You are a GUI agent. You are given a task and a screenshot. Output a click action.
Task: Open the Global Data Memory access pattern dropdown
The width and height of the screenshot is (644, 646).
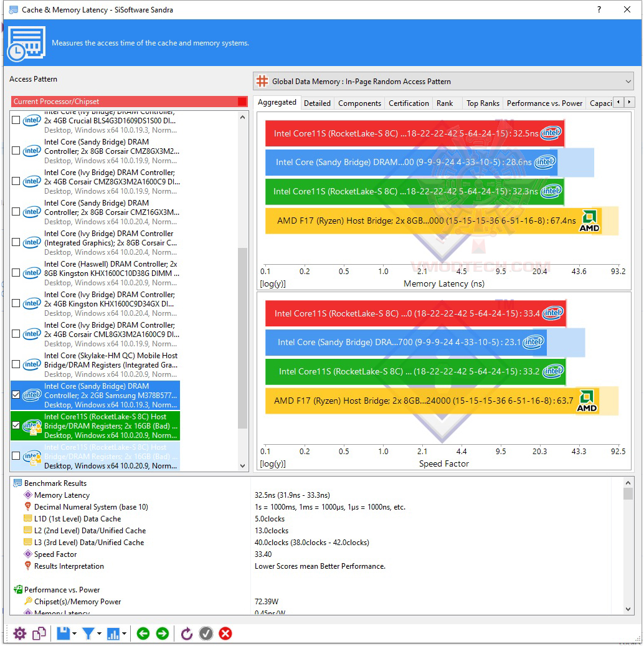point(443,81)
